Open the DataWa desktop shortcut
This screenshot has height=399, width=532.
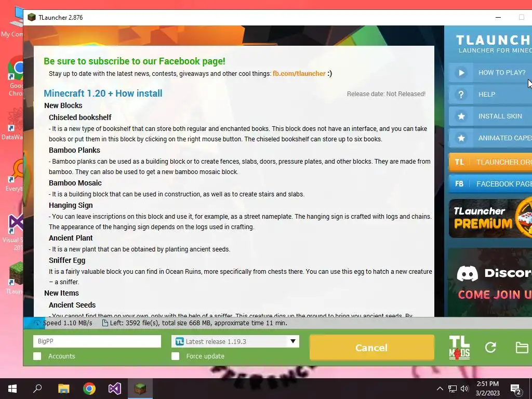(13, 124)
